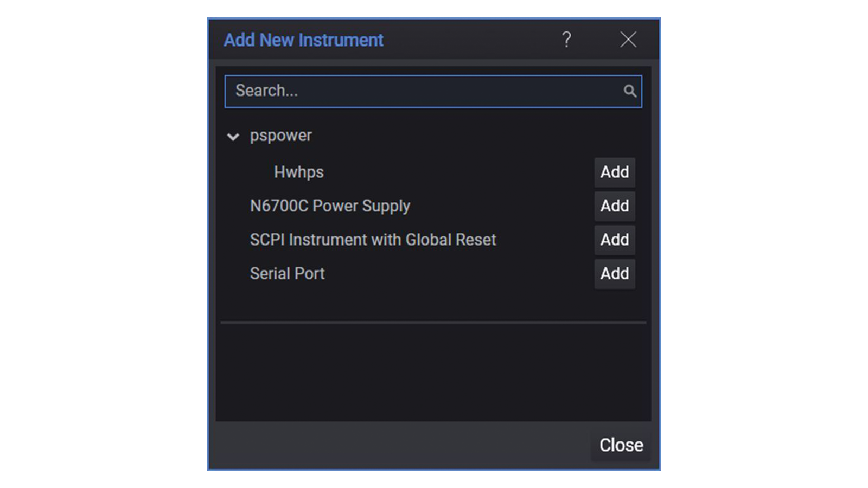This screenshot has height=488, width=868.
Task: Close the dialog with the X icon
Action: click(x=628, y=40)
